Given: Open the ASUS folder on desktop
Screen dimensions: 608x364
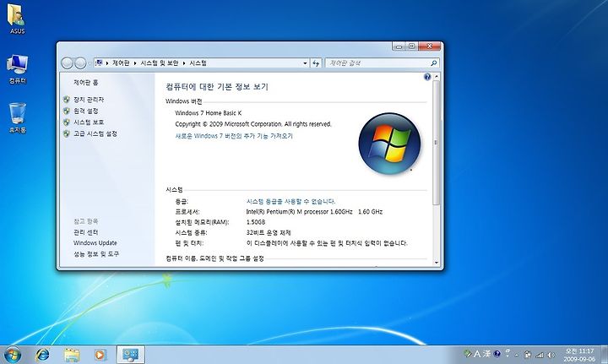Looking at the screenshot, I should click(x=17, y=19).
